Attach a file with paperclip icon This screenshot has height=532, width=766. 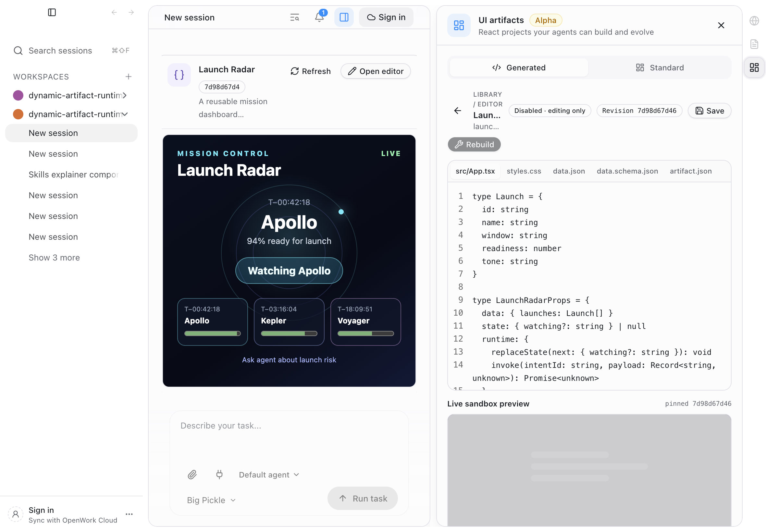pos(192,475)
